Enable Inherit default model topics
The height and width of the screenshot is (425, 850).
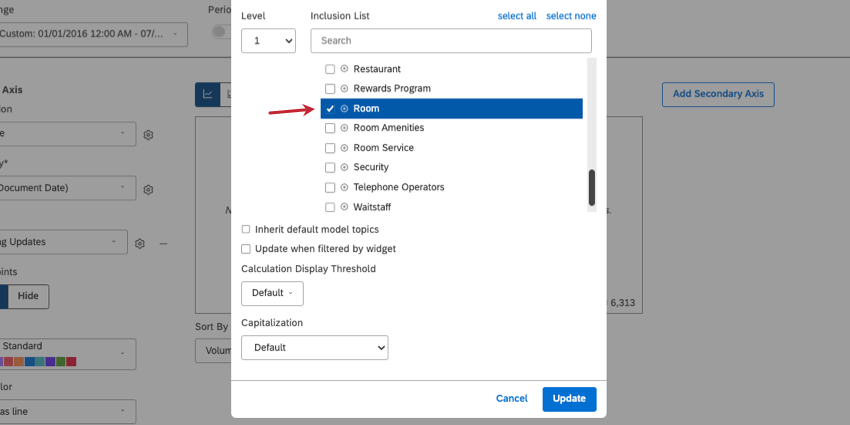pyautogui.click(x=246, y=229)
